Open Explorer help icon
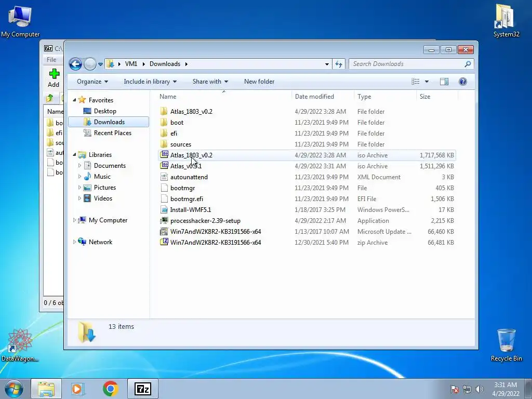Viewport: 532px width, 399px height. 463,82
